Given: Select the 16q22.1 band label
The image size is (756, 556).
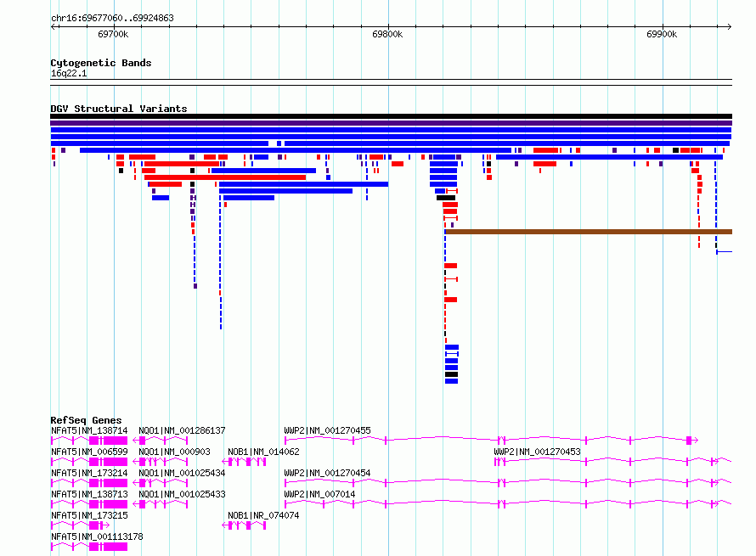Looking at the screenshot, I should 69,73.
